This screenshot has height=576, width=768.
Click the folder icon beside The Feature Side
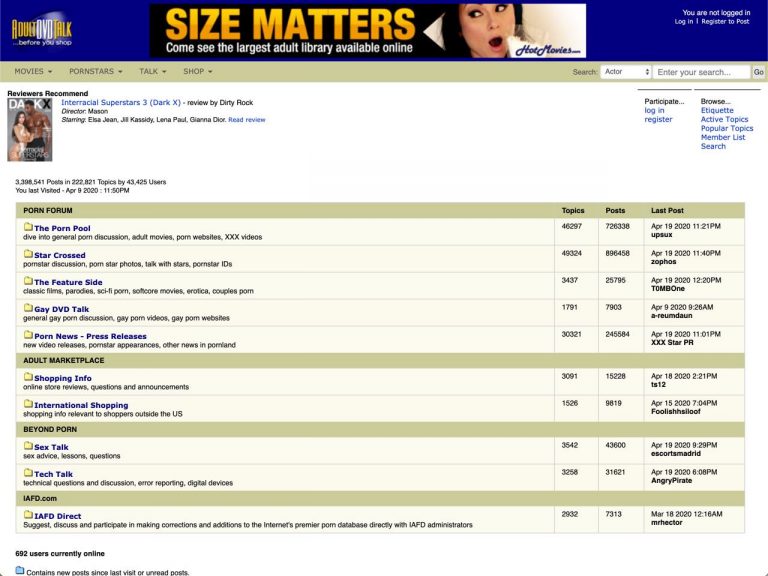pos(28,281)
